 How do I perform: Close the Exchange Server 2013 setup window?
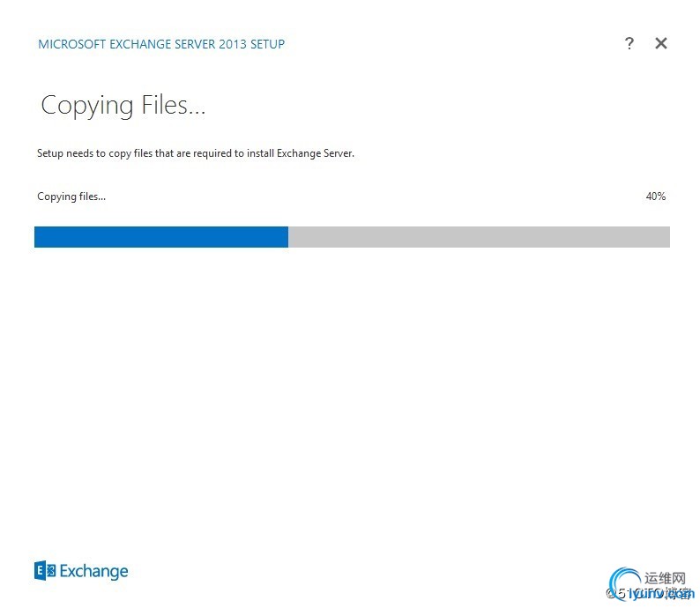[661, 43]
